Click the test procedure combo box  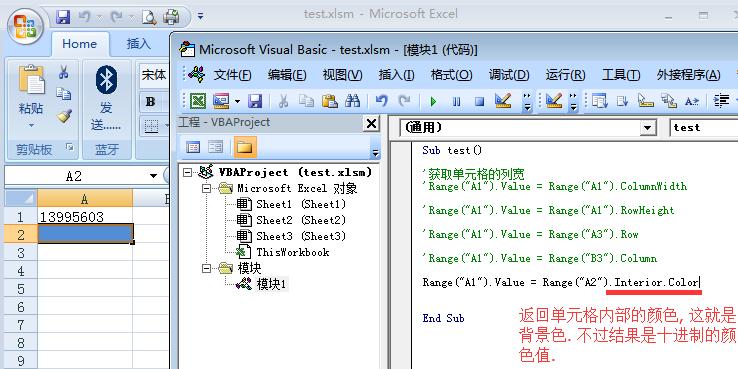point(703,128)
